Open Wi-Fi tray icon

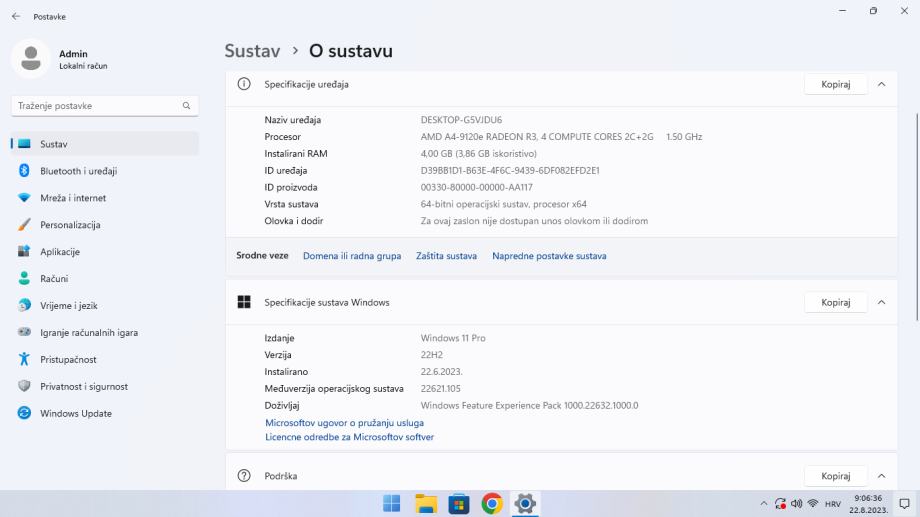tap(813, 504)
